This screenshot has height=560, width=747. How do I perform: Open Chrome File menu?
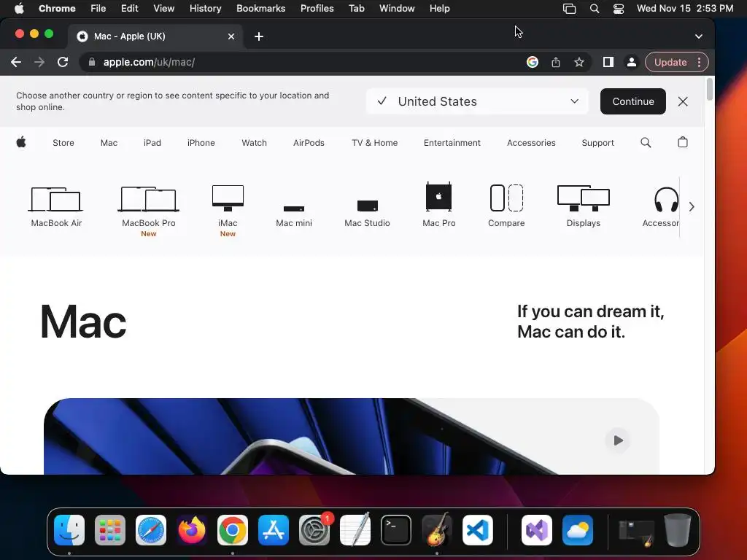click(x=98, y=8)
